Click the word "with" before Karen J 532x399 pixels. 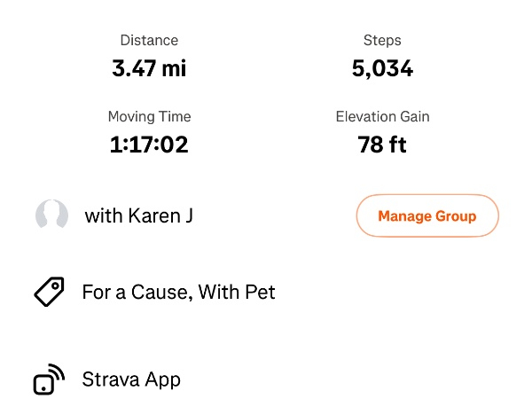pyautogui.click(x=103, y=215)
